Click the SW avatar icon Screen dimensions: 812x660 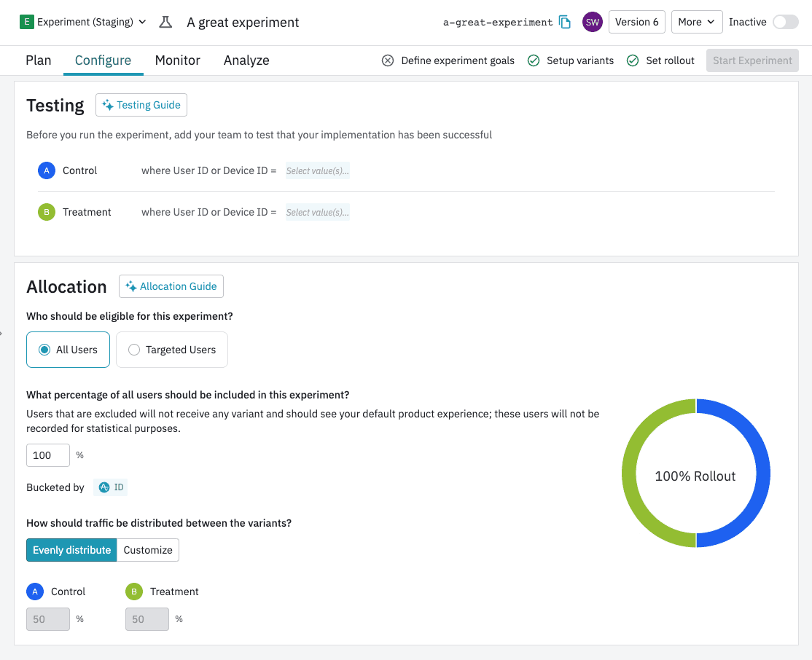pos(592,22)
